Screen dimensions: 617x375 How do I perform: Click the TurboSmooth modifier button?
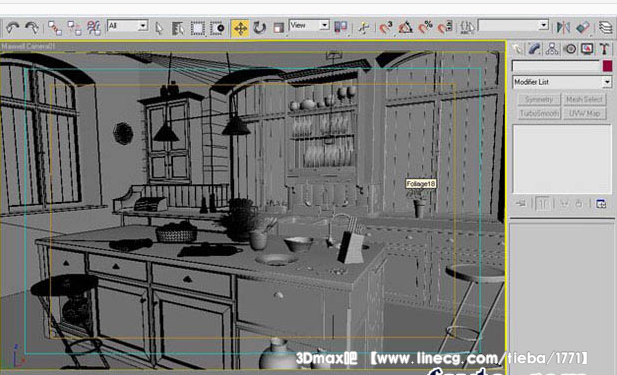click(x=539, y=113)
